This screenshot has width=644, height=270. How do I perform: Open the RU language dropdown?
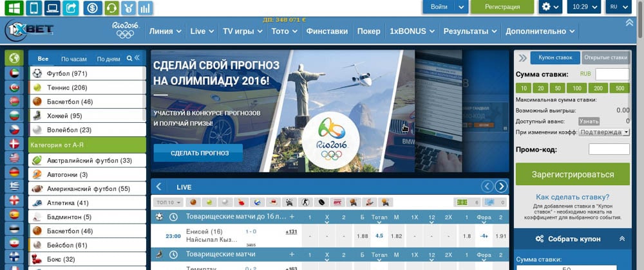pyautogui.click(x=618, y=7)
